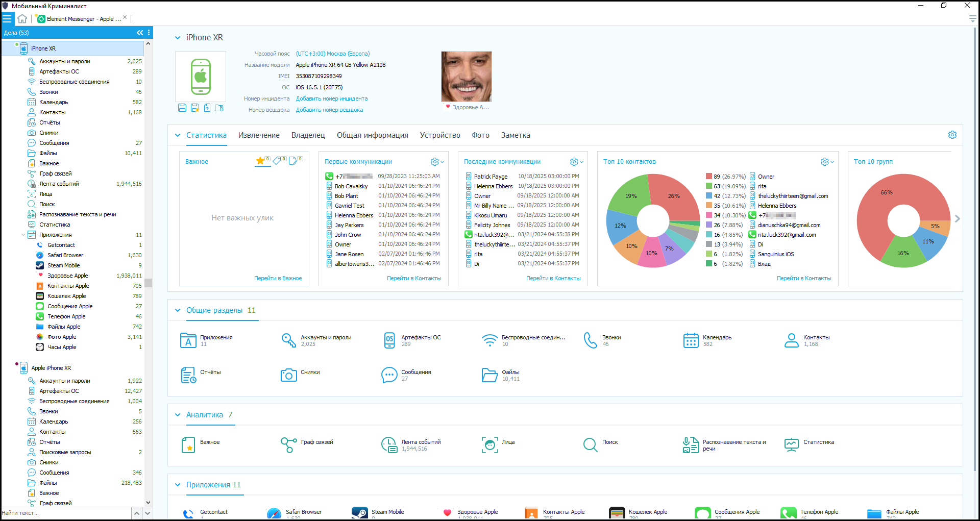The image size is (980, 521).
Task: Click Перейти в Контакты under Топ 10 контактов
Action: click(x=804, y=278)
